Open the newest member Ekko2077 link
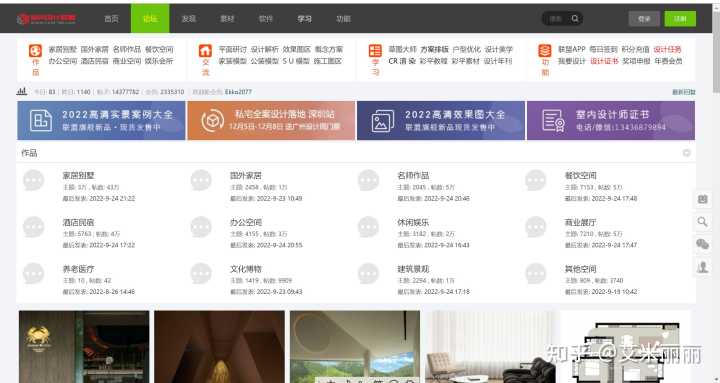This screenshot has width=720, height=383. tap(238, 92)
